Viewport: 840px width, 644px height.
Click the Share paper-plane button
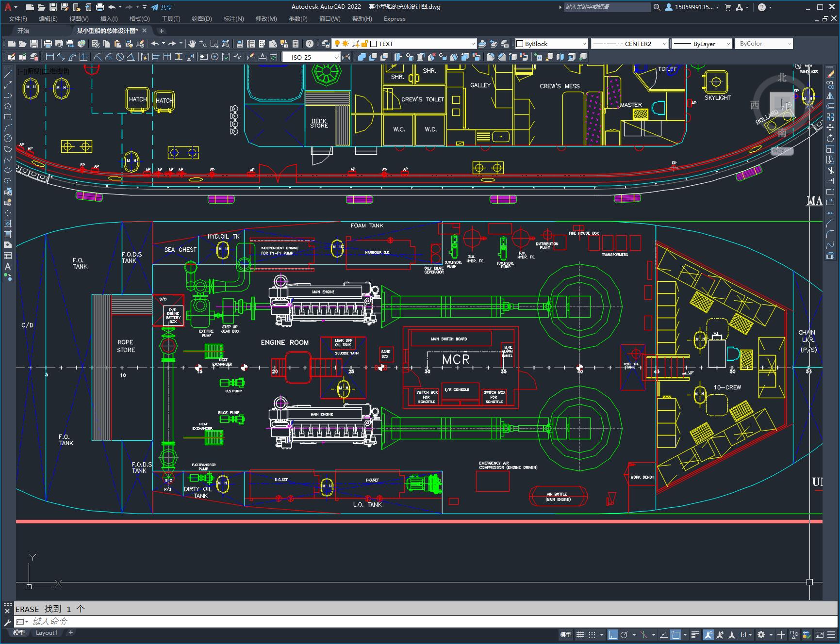pyautogui.click(x=162, y=7)
